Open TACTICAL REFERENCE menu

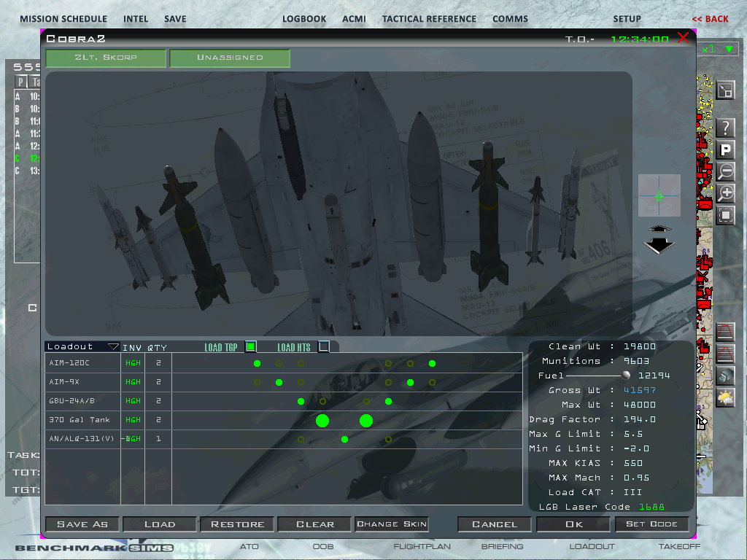(429, 19)
